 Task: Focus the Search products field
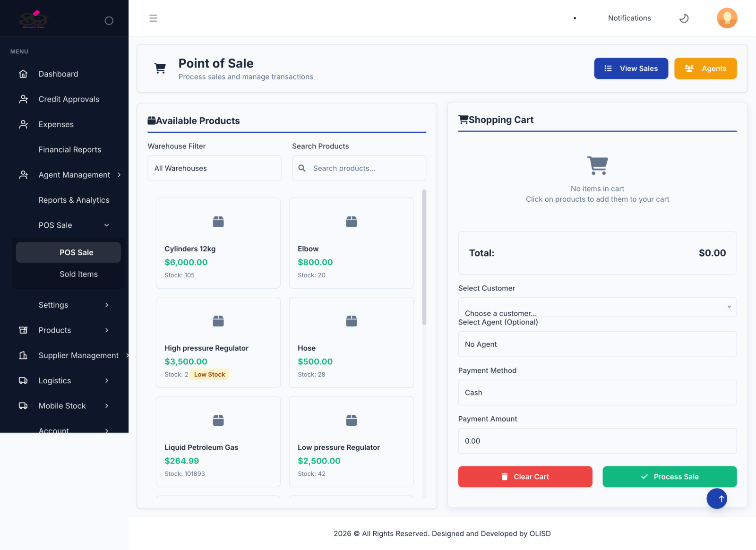click(x=359, y=168)
